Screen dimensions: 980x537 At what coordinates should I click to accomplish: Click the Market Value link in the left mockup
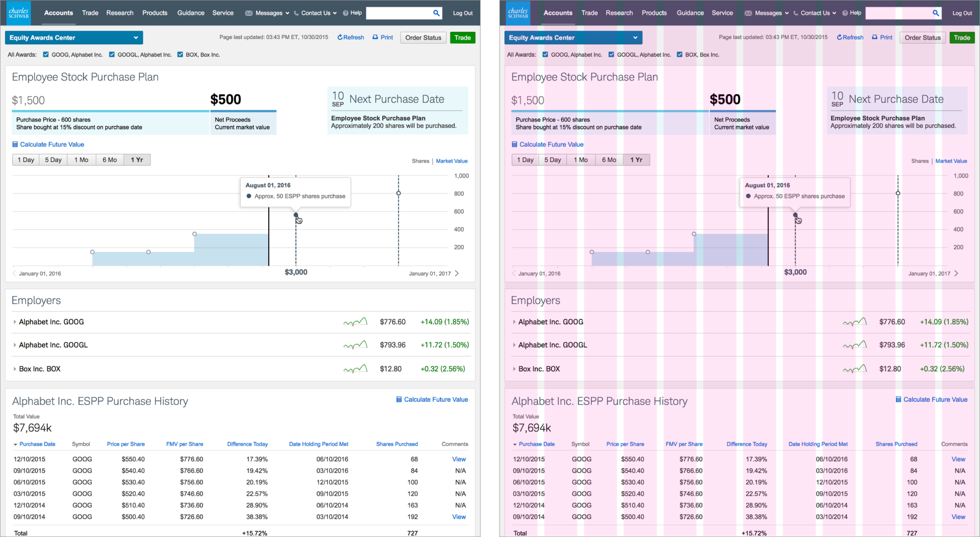451,161
